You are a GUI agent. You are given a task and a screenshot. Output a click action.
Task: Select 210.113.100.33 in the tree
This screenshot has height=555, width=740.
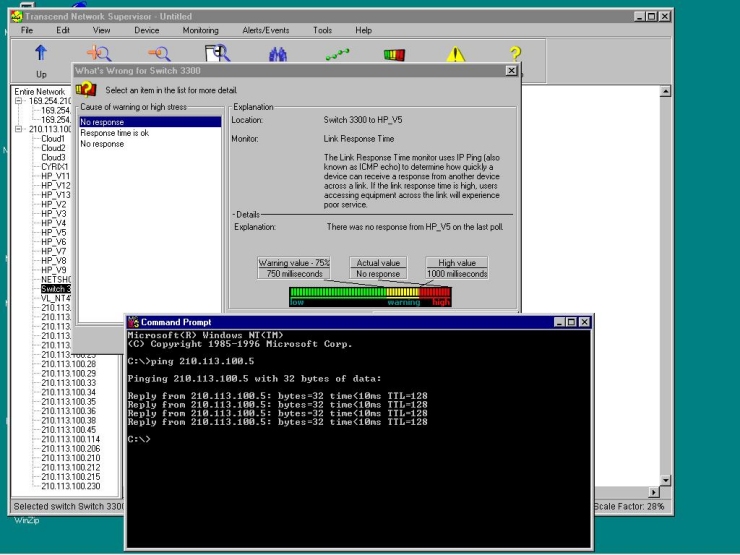68,383
